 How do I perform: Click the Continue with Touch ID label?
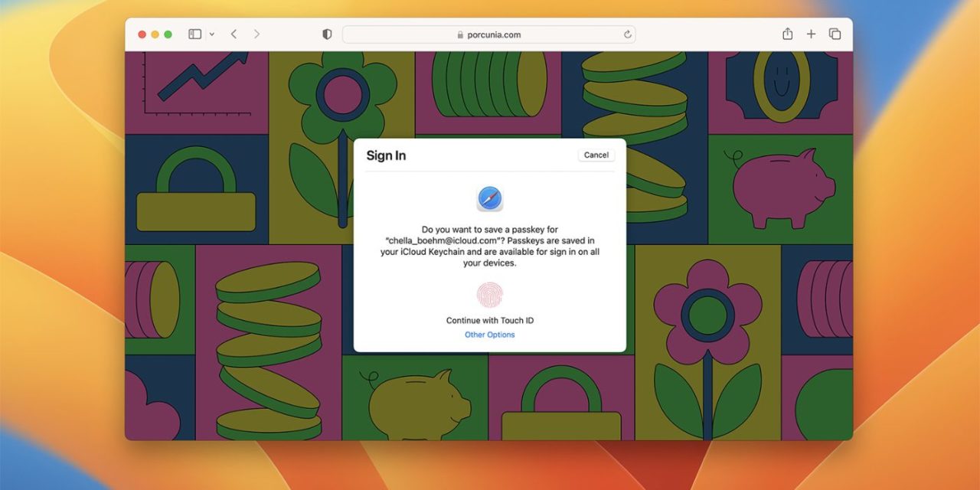coord(489,321)
